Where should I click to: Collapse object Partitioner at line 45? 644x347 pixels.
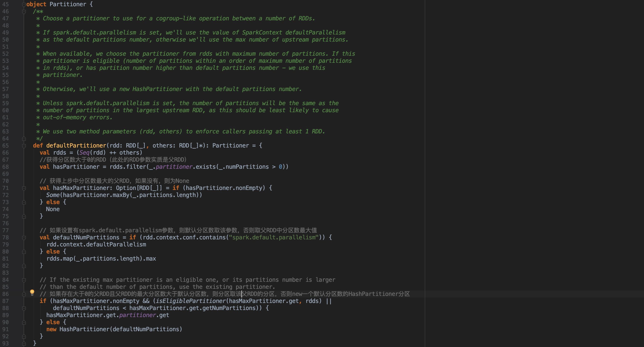[24, 4]
